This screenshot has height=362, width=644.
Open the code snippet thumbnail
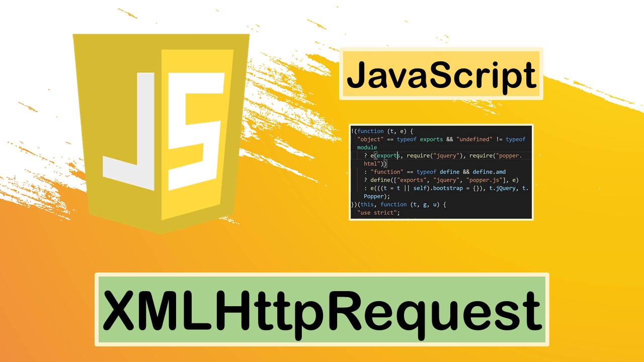point(441,172)
